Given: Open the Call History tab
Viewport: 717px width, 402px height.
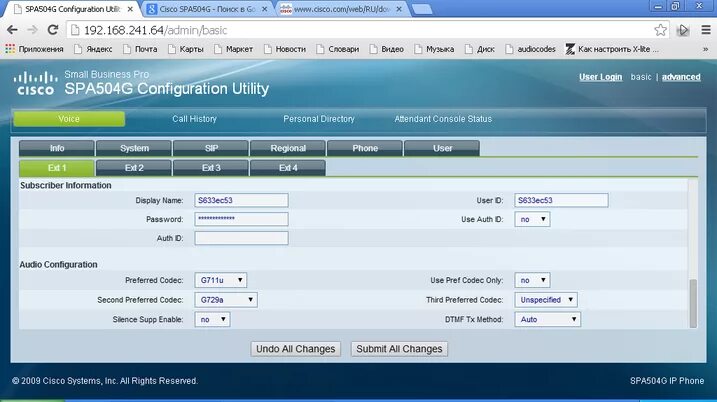Looking at the screenshot, I should pyautogui.click(x=194, y=119).
